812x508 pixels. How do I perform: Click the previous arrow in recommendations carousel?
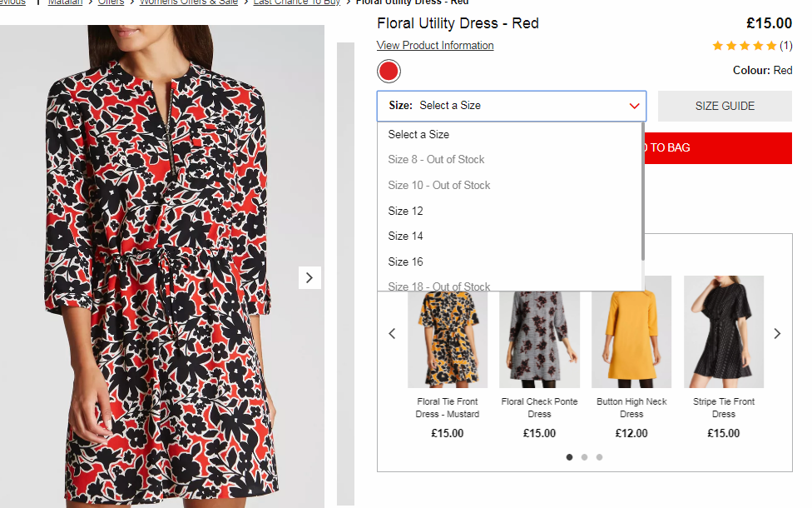point(392,333)
